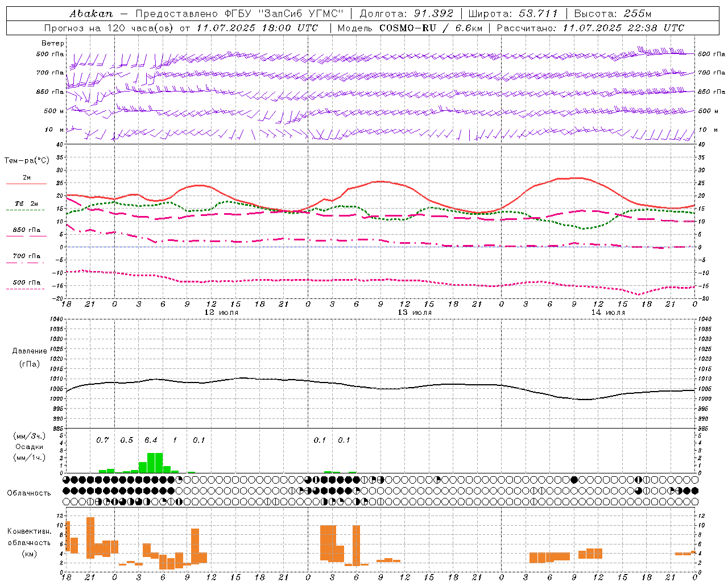Image resolution: width=728 pixels, height=582 pixels.
Task: Click "Прогноз на 120 часа(ов)" forecast text
Action: [109, 28]
